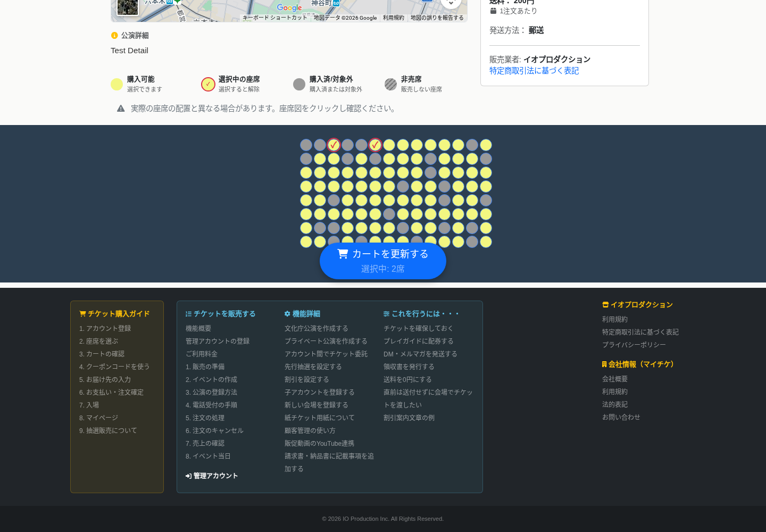
Task: Click the sign-in arrow icon beside 管理アカウント
Action: [x=188, y=476]
